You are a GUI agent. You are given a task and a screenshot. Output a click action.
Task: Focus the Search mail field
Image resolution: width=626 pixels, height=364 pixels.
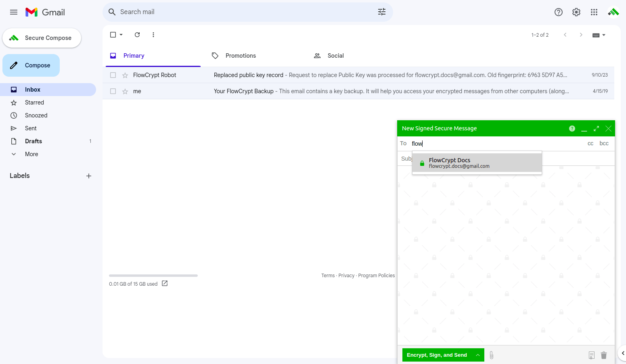pyautogui.click(x=248, y=12)
